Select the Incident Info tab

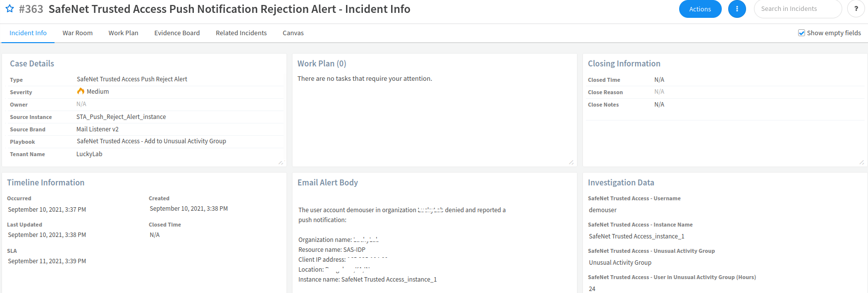pos(28,33)
